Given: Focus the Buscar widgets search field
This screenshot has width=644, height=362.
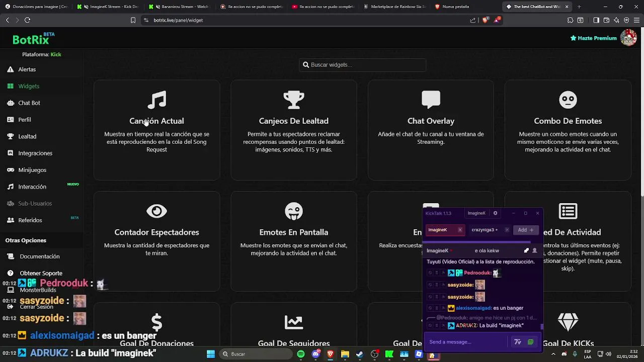Looking at the screenshot, I should [x=362, y=65].
